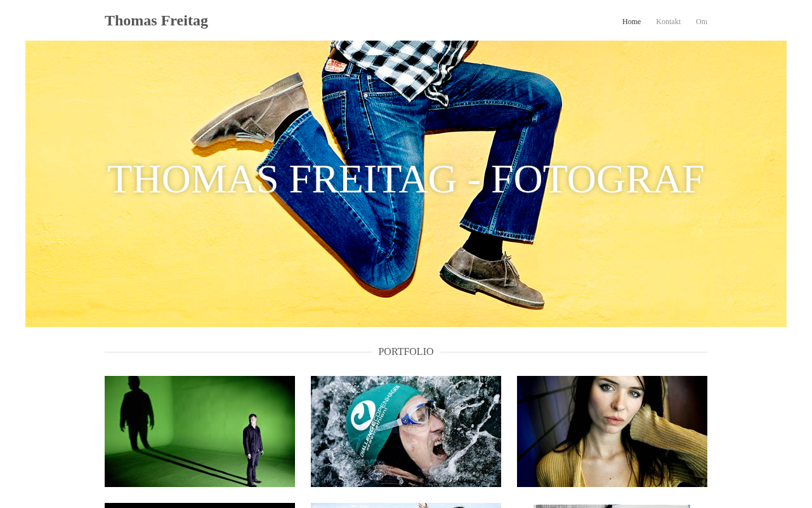Screen dimensions: 812x508
Task: Open the partially visible second-row right thumbnail
Action: 612,505
